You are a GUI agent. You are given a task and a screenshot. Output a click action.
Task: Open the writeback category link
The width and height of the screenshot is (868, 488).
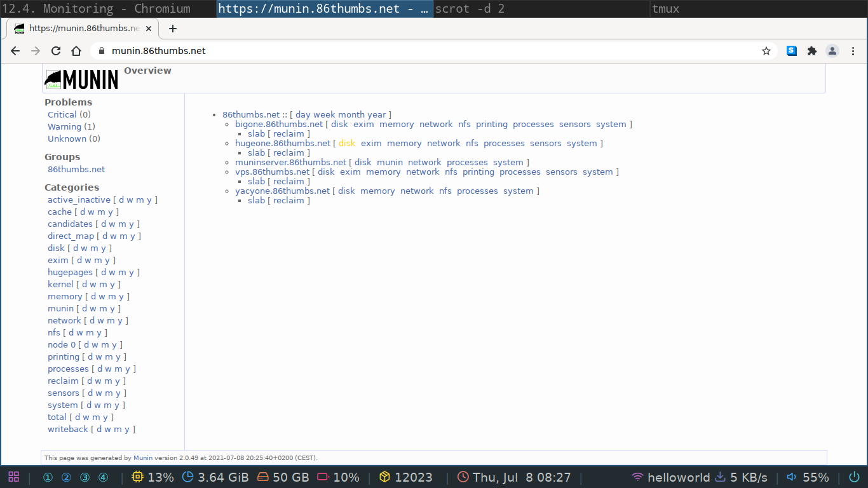68,429
